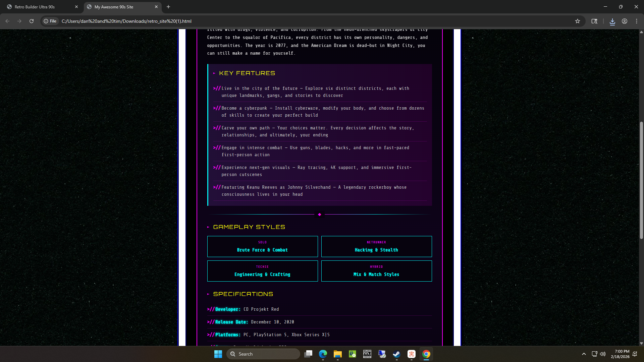Screen dimensions: 644x362
Task: Open Steam from the taskbar
Action: click(396, 354)
